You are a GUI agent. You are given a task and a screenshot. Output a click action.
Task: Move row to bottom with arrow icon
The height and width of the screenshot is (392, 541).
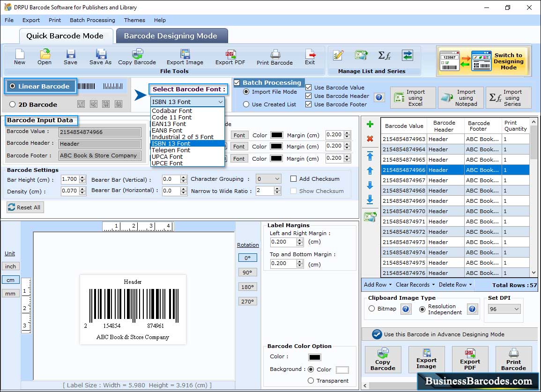pos(370,200)
